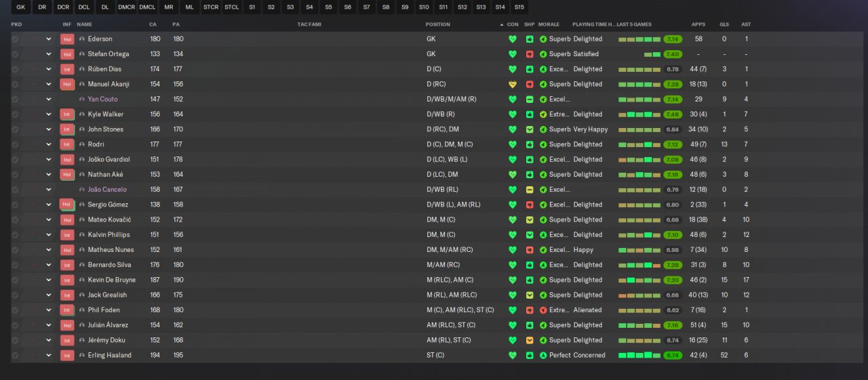Sort the list by POSITION column

(x=437, y=24)
